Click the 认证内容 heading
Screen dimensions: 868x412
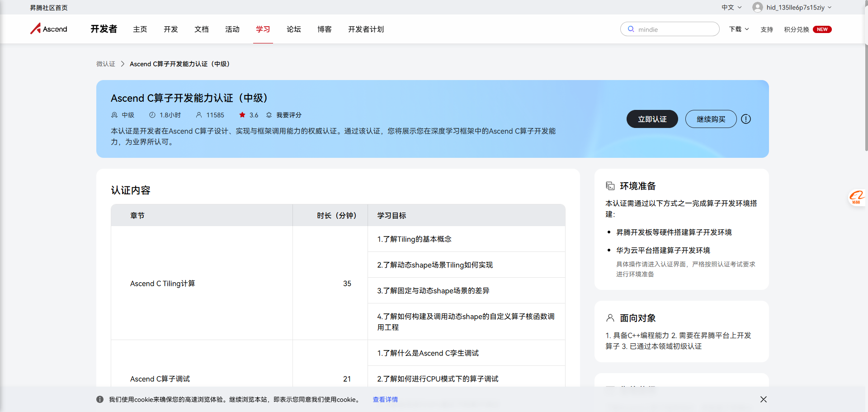pos(131,190)
